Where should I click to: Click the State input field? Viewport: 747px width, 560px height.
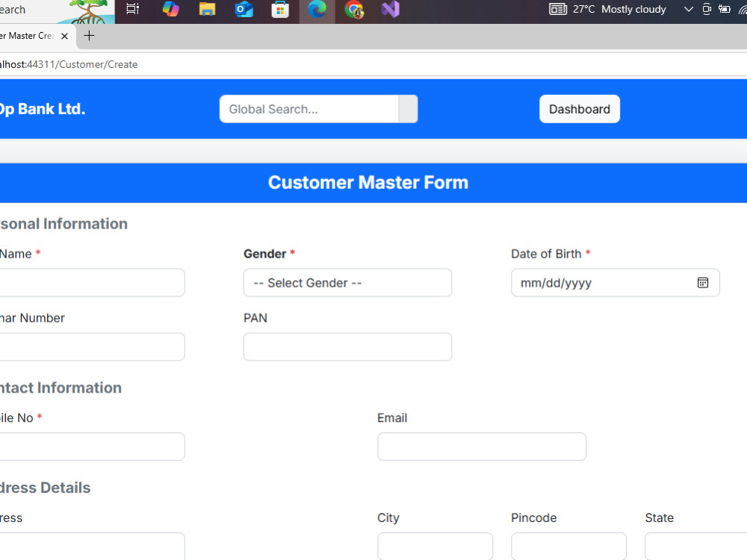pyautogui.click(x=696, y=547)
